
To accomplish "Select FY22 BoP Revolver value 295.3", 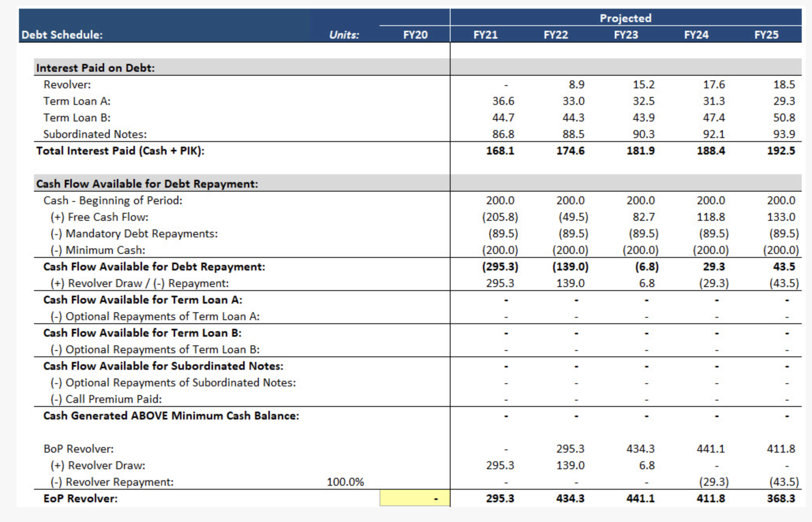I will [x=570, y=449].
